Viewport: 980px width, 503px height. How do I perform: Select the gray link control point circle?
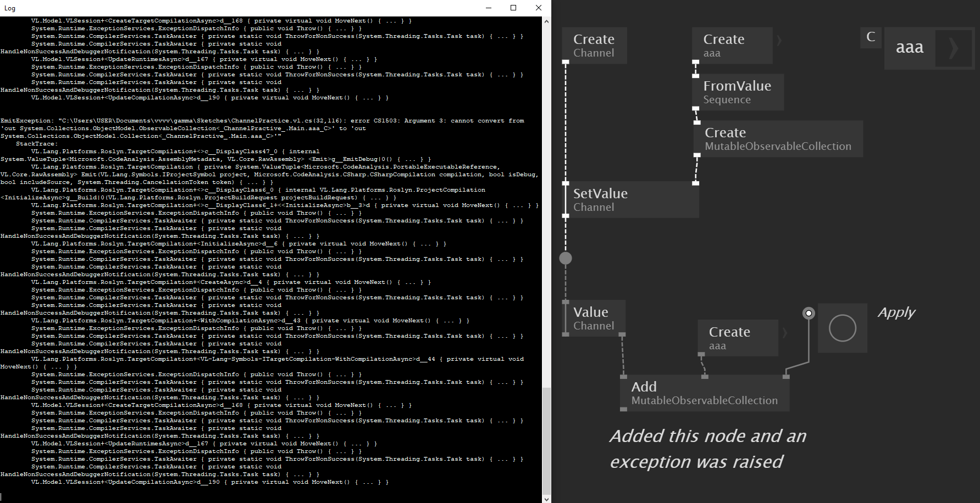click(566, 258)
